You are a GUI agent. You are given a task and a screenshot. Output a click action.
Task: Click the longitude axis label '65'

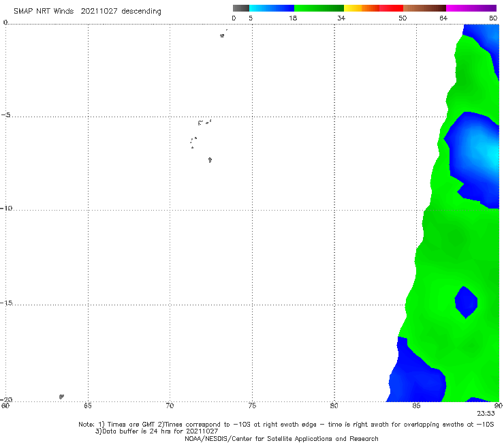pyautogui.click(x=88, y=406)
